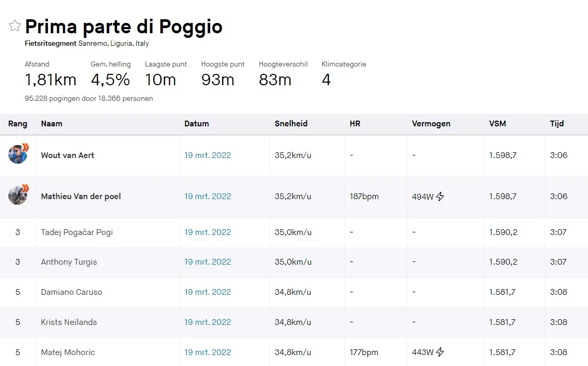Star the Prima parte di Poggio segment

pyautogui.click(x=15, y=25)
